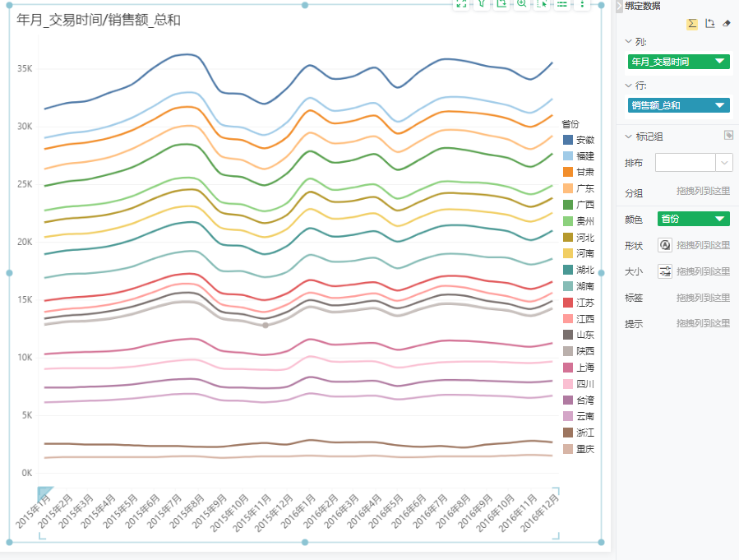Collapse the 行 section chevron
739x560 pixels.
click(x=628, y=86)
